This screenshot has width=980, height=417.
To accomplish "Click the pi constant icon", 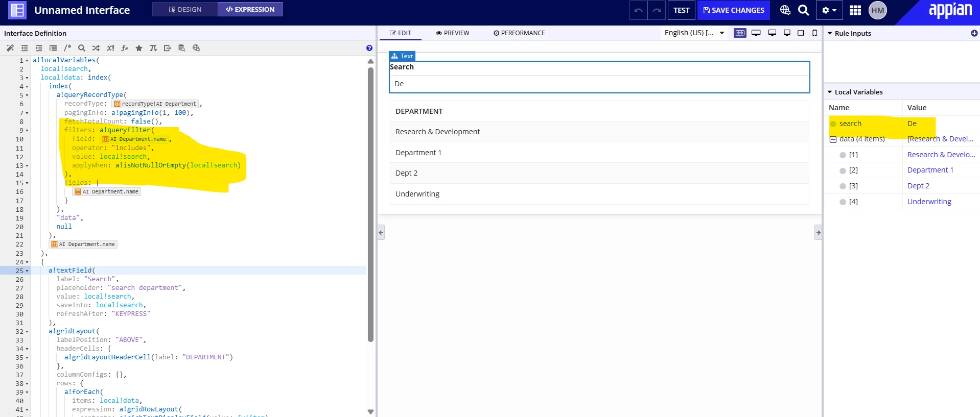I will [153, 48].
